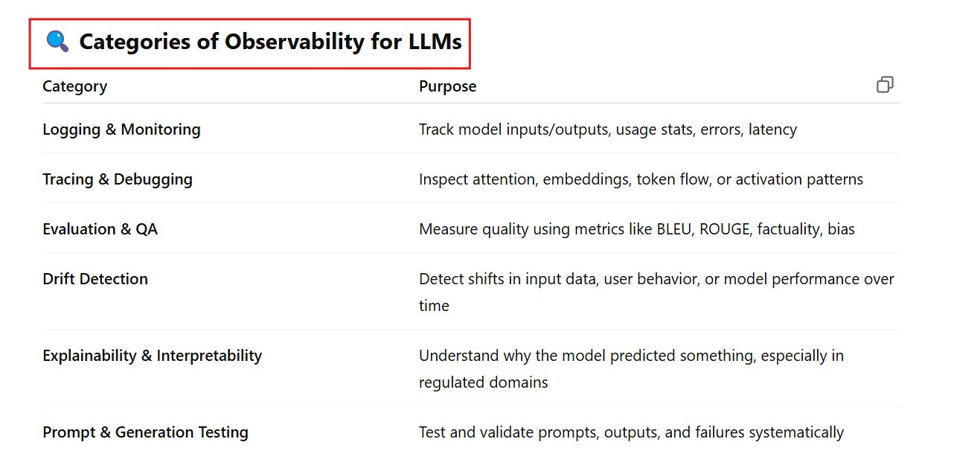
Task: Select the Tracing & Debugging row label
Action: (118, 179)
